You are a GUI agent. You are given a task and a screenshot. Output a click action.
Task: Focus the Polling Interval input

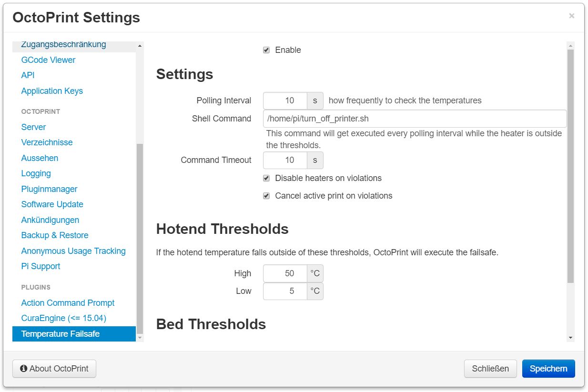[x=285, y=101]
